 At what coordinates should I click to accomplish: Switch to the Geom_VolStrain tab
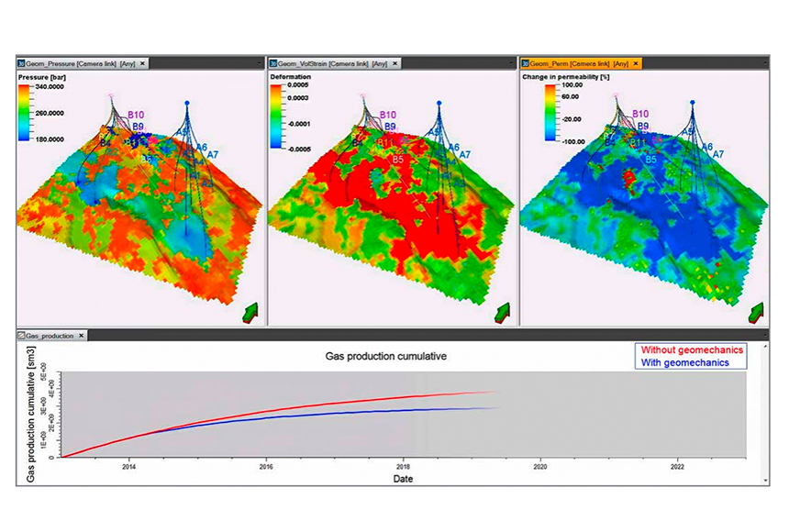pos(303,63)
